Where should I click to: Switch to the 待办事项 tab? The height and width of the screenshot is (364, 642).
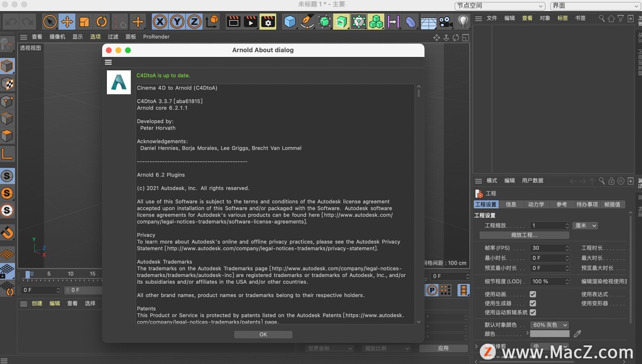[x=587, y=205]
